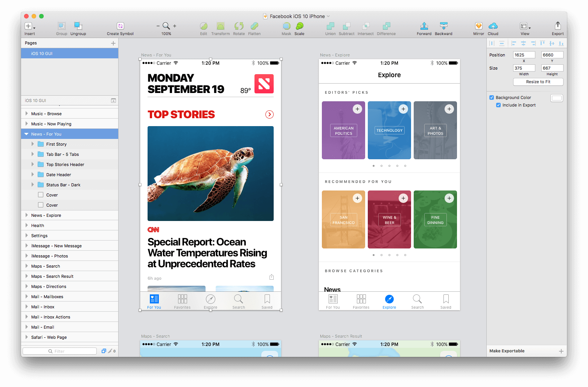The image size is (588, 387).
Task: Add American Politics with plus button
Action: 357,109
